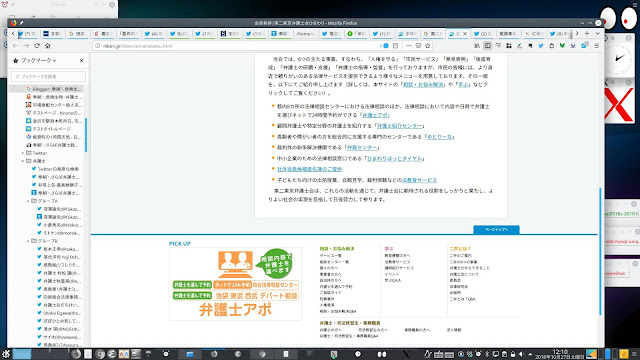Click the Twitter bird extension toolbar icon
Screen dimensions: 640x360
tap(541, 46)
